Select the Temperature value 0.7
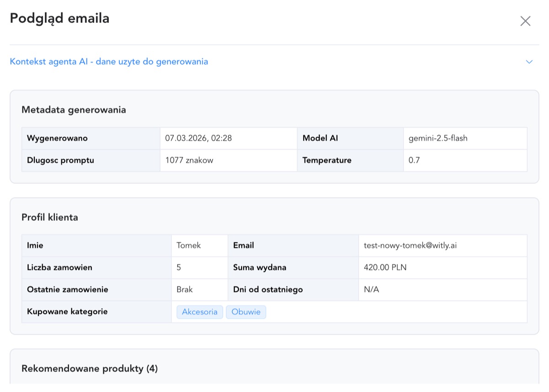 click(413, 160)
